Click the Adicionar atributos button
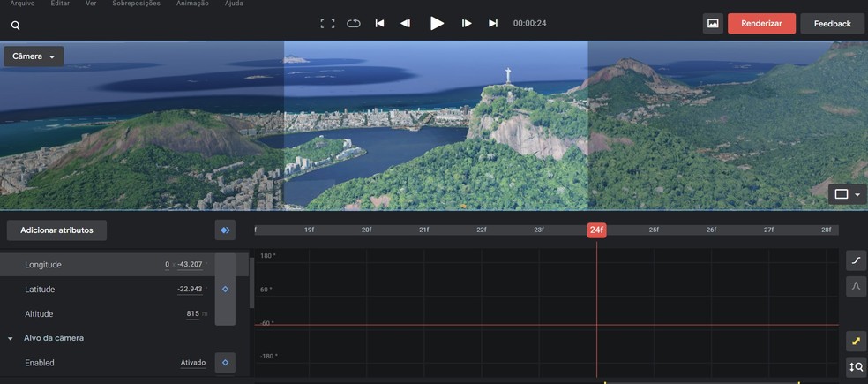The height and width of the screenshot is (384, 868). (56, 230)
